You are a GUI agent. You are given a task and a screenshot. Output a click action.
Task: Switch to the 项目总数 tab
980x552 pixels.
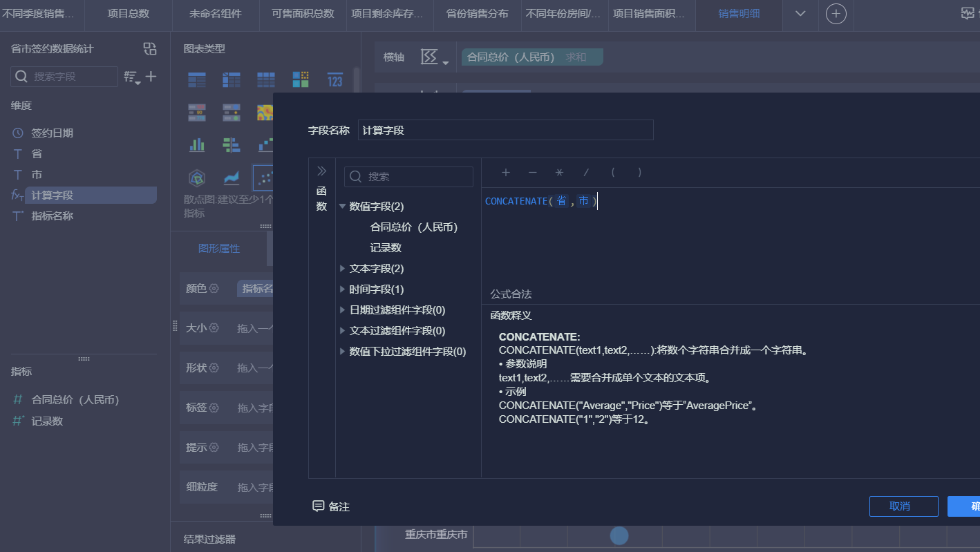[x=128, y=14]
